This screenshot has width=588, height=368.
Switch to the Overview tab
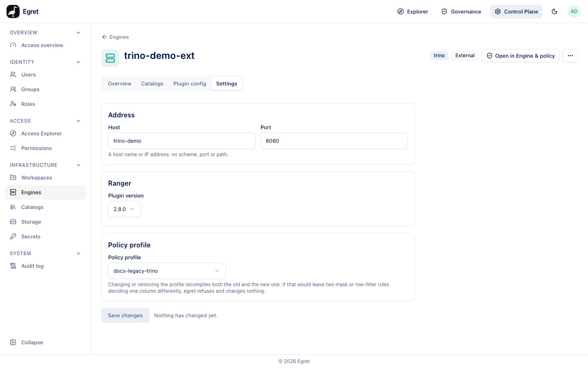pyautogui.click(x=120, y=83)
